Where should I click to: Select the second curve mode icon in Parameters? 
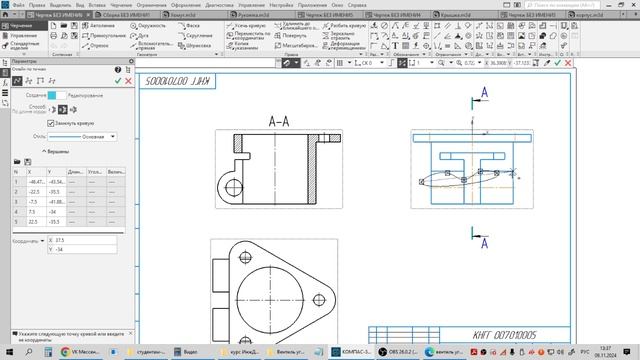(29, 81)
